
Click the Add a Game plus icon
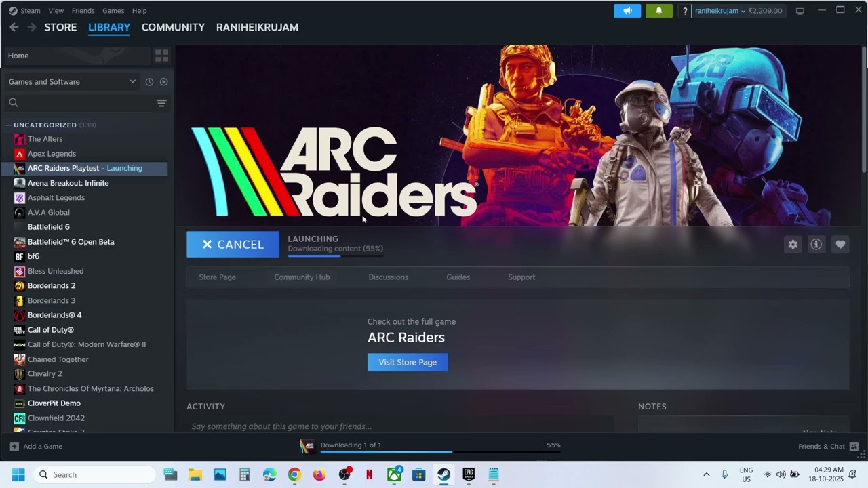(14, 446)
